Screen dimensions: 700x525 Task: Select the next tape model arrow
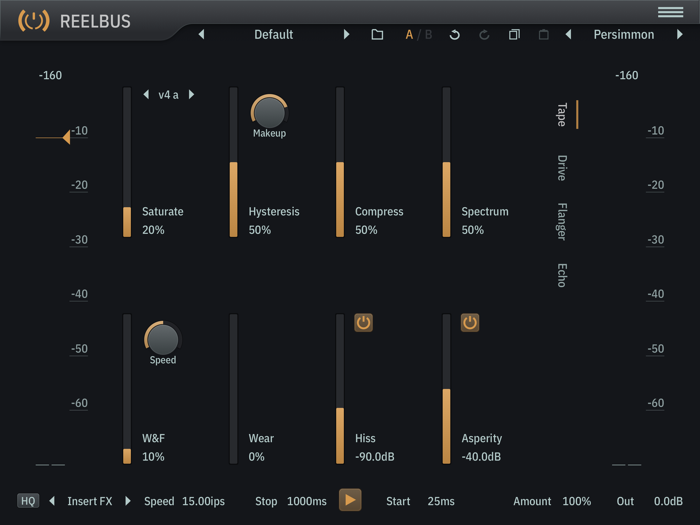[x=191, y=94]
